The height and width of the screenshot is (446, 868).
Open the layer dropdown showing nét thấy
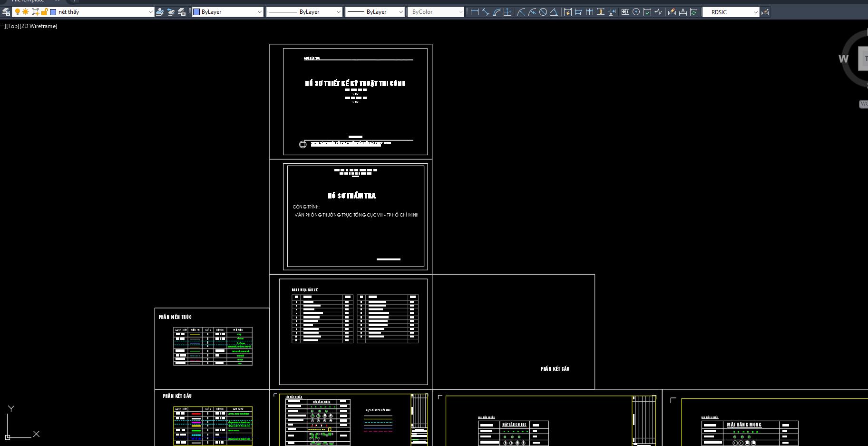151,12
